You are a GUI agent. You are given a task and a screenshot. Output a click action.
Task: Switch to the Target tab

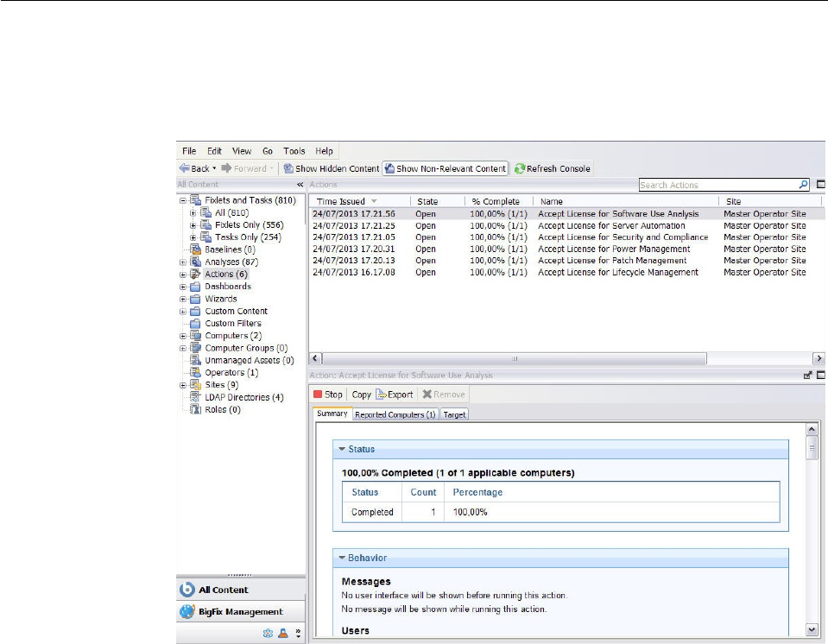click(455, 415)
